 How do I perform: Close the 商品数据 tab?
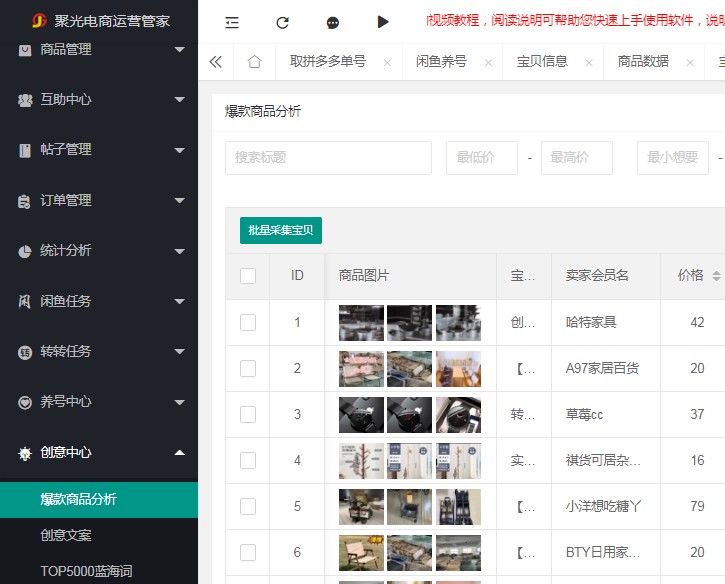coord(690,63)
